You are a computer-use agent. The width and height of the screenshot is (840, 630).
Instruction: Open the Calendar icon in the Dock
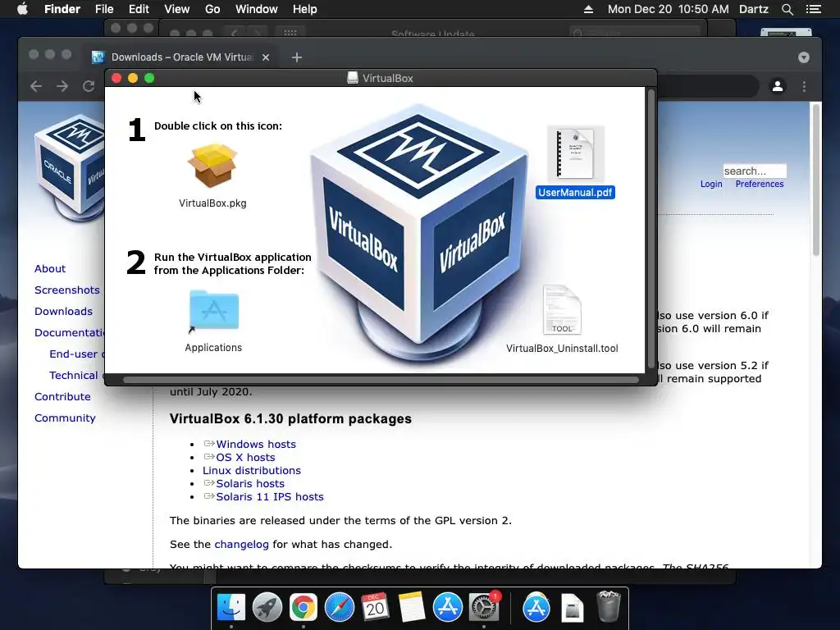[x=375, y=608]
